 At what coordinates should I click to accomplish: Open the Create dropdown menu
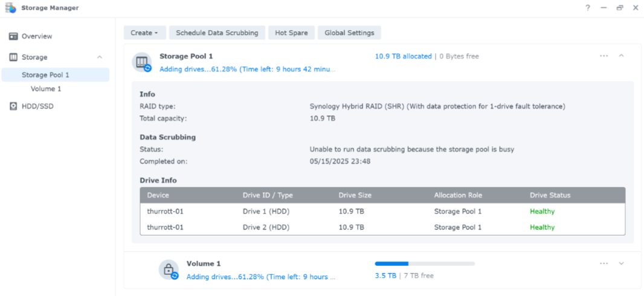pyautogui.click(x=144, y=33)
